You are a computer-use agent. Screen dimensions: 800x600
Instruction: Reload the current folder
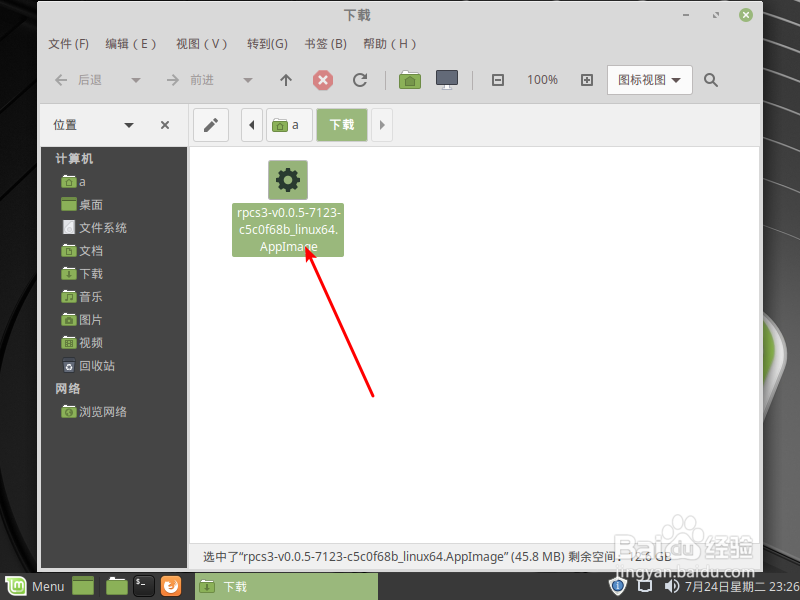pyautogui.click(x=360, y=80)
